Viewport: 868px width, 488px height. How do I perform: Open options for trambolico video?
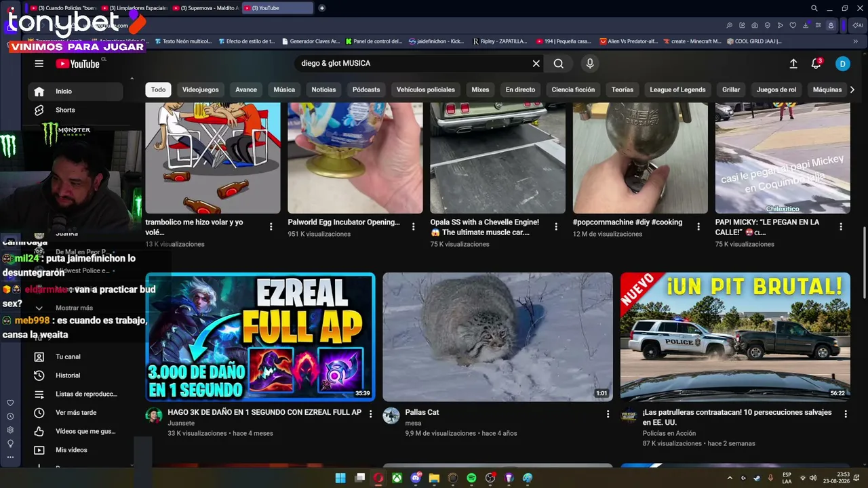(x=271, y=226)
